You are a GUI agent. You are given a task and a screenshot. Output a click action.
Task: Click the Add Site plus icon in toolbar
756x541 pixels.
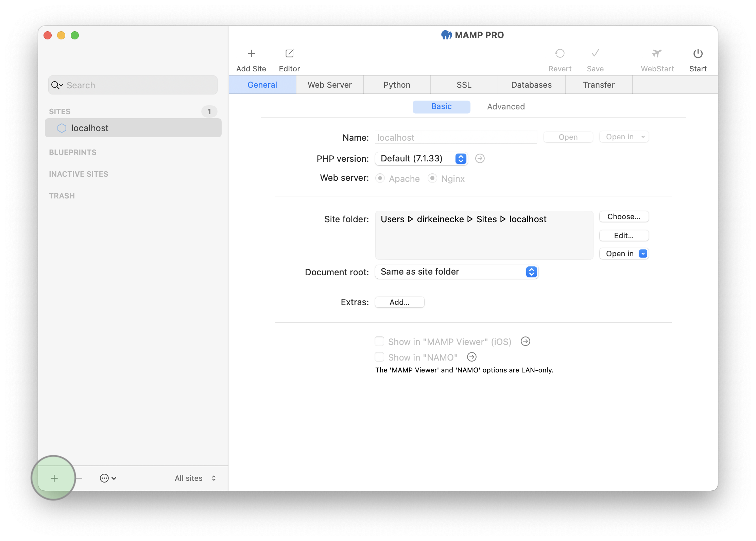251,53
